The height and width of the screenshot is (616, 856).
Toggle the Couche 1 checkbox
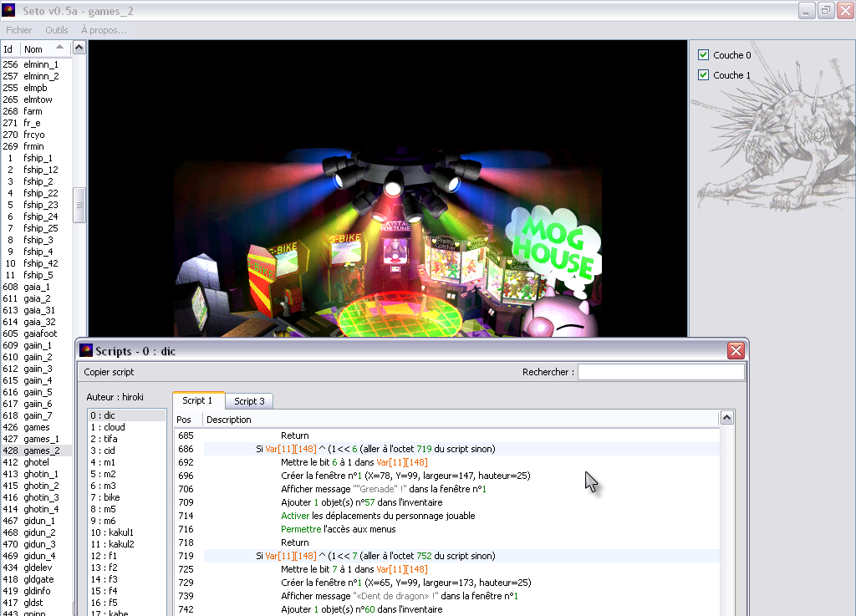tap(704, 75)
